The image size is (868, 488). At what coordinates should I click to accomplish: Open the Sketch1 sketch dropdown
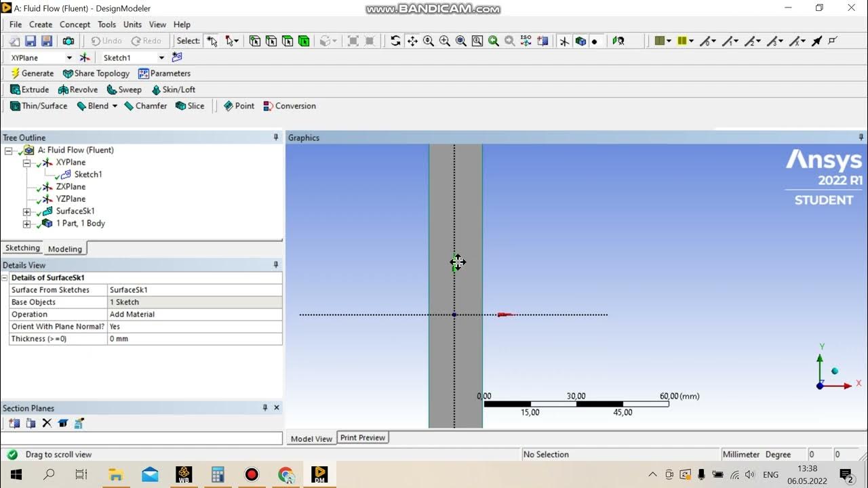tap(161, 58)
